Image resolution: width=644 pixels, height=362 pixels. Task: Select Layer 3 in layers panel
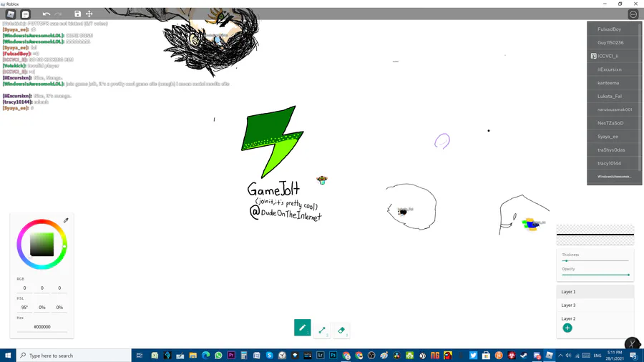[x=595, y=305]
